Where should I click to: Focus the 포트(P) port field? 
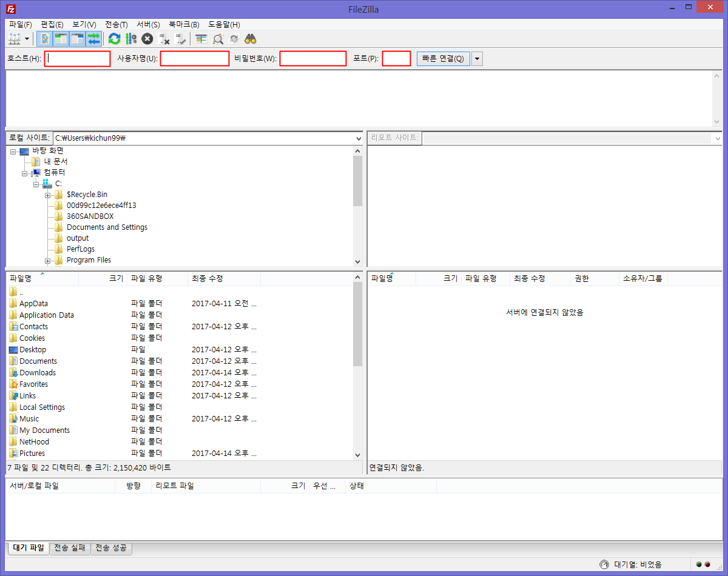tap(397, 59)
